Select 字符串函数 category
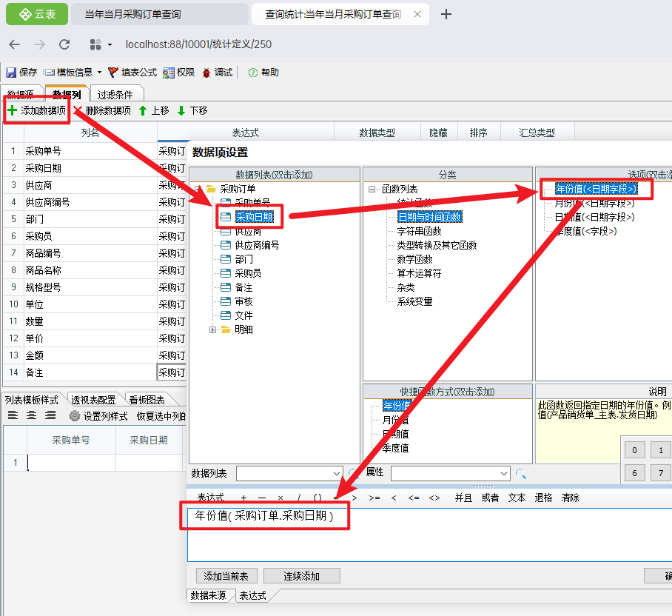Image resolution: width=672 pixels, height=616 pixels. (x=419, y=232)
